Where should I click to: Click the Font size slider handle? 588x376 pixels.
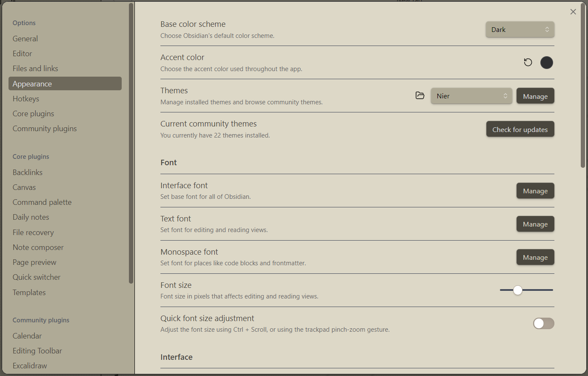click(517, 290)
